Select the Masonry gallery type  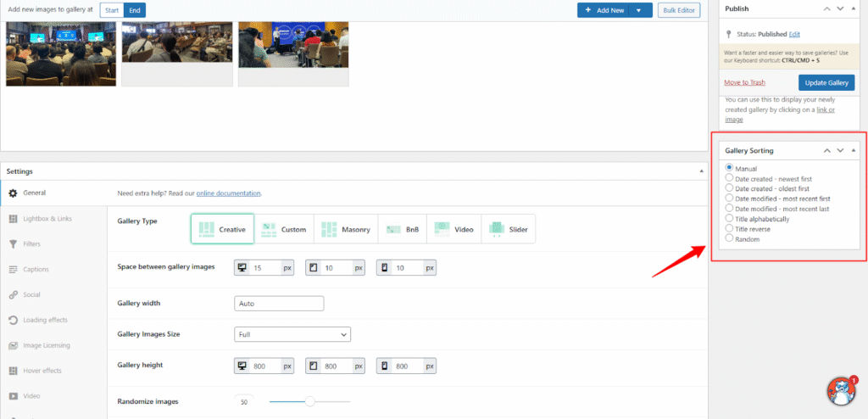click(346, 229)
